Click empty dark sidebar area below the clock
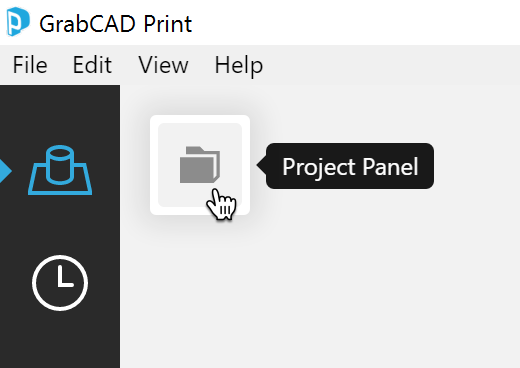520x368 pixels. pos(60,342)
